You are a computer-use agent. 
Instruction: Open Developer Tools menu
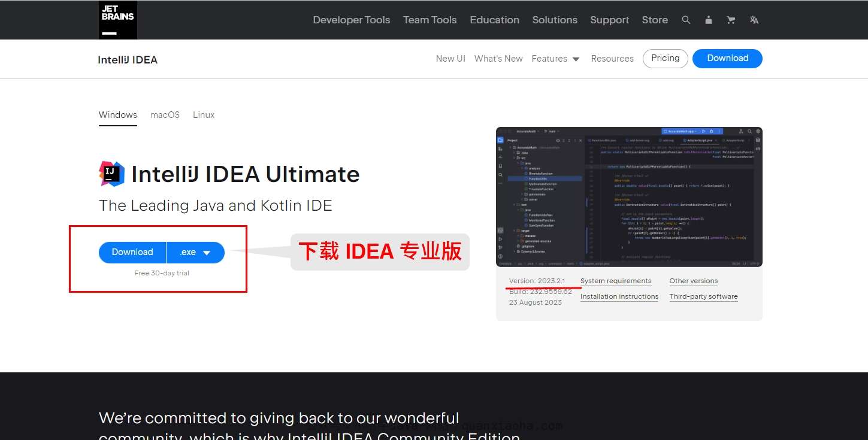351,20
